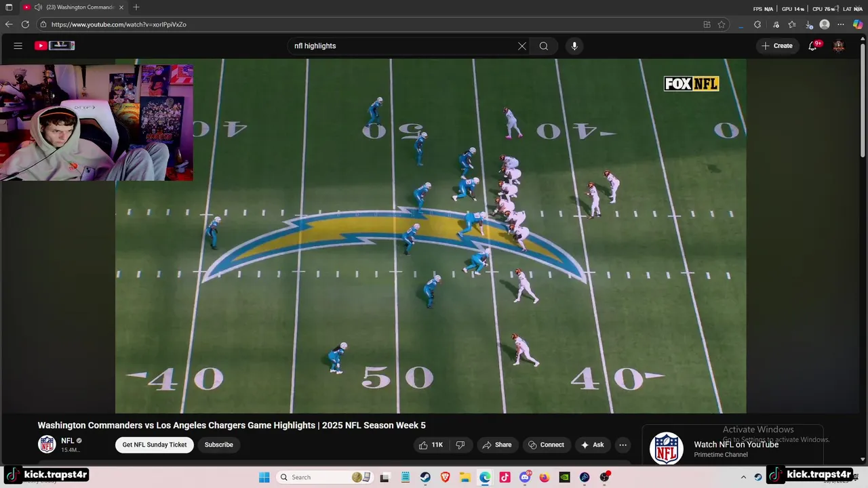This screenshot has height=488, width=868.
Task: Open the split screen apps icon in address bar
Action: click(707, 24)
